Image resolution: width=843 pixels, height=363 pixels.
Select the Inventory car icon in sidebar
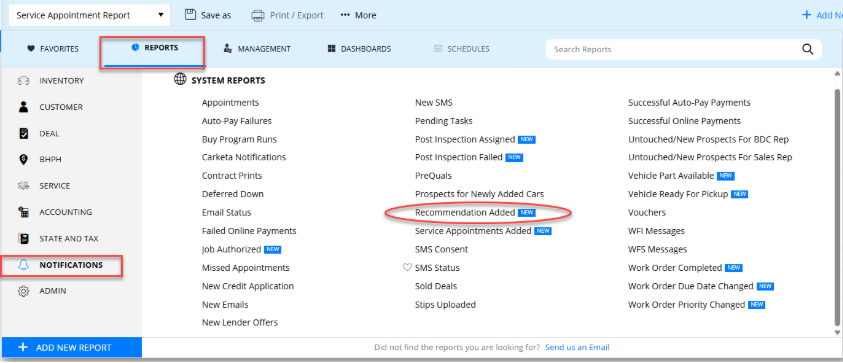click(23, 81)
